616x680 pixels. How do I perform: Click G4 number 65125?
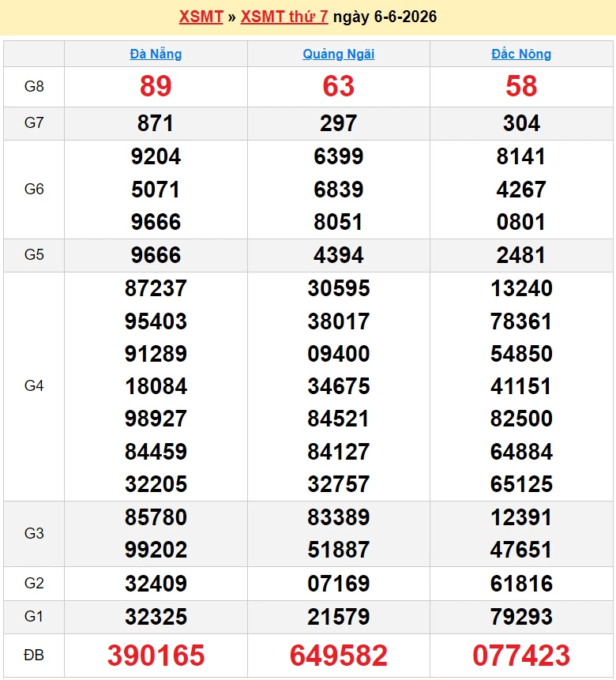[521, 484]
